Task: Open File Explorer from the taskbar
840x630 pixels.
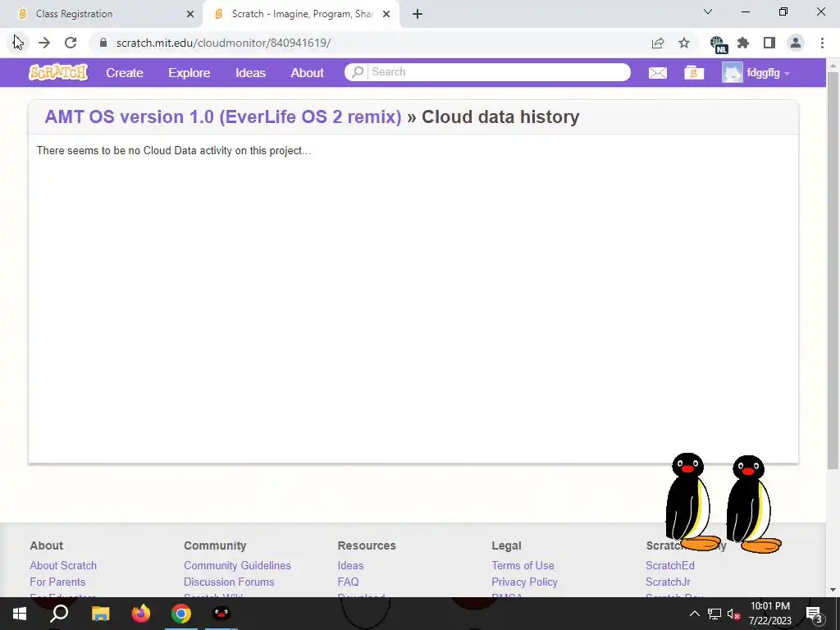Action: coord(100,614)
